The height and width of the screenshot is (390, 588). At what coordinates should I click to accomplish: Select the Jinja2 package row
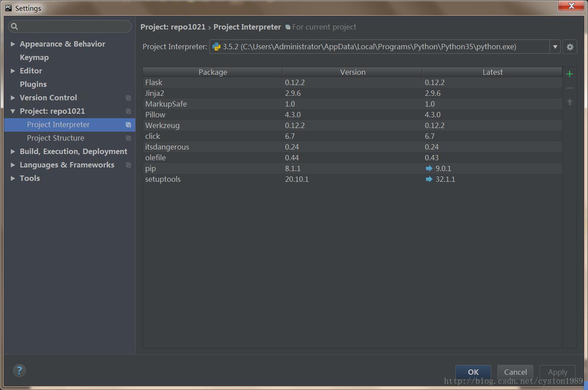(x=353, y=93)
